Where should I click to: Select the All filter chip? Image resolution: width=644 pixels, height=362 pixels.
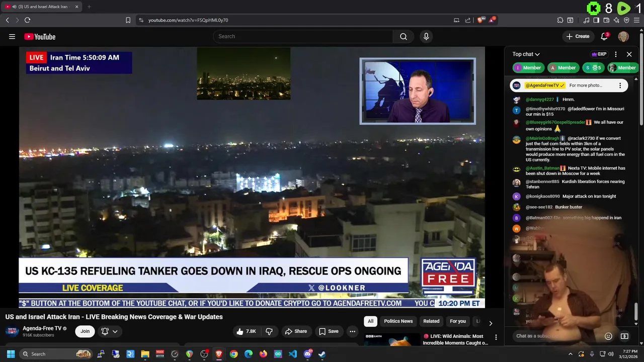[370, 321]
